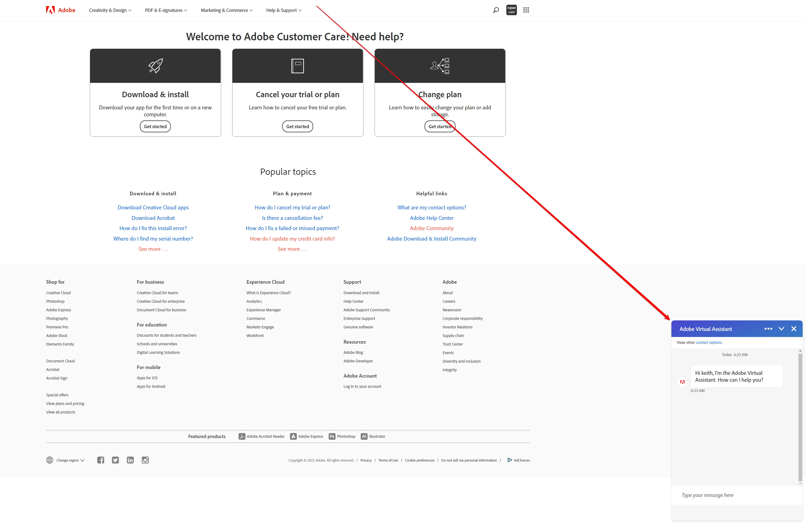
Task: Click Get started under Download & install
Action: (x=155, y=127)
